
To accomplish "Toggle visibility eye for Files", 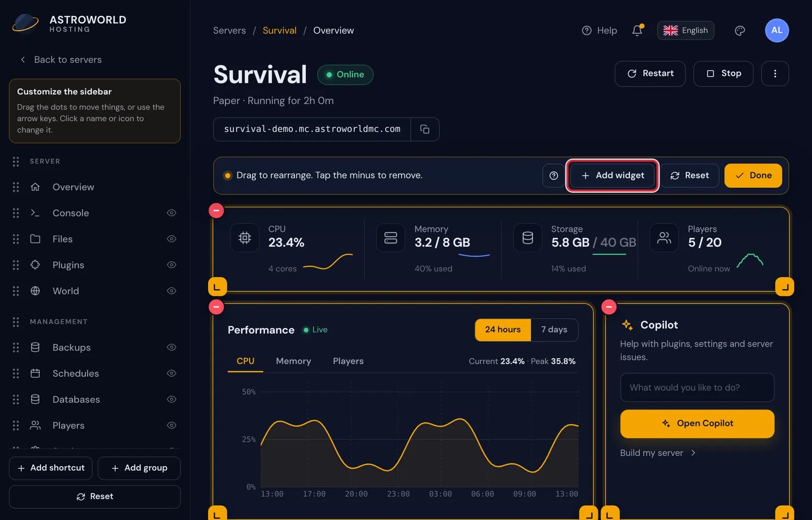I will (172, 239).
